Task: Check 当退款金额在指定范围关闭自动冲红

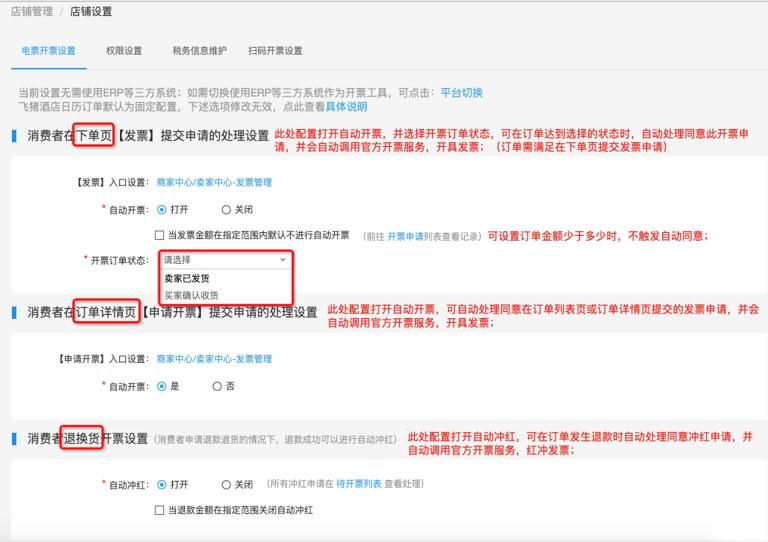Action: click(x=159, y=511)
